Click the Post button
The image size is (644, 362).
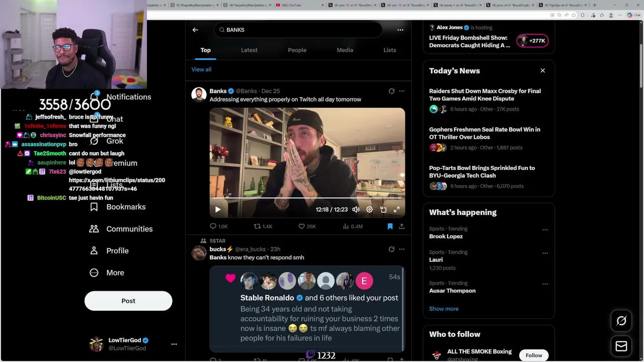[x=128, y=301]
